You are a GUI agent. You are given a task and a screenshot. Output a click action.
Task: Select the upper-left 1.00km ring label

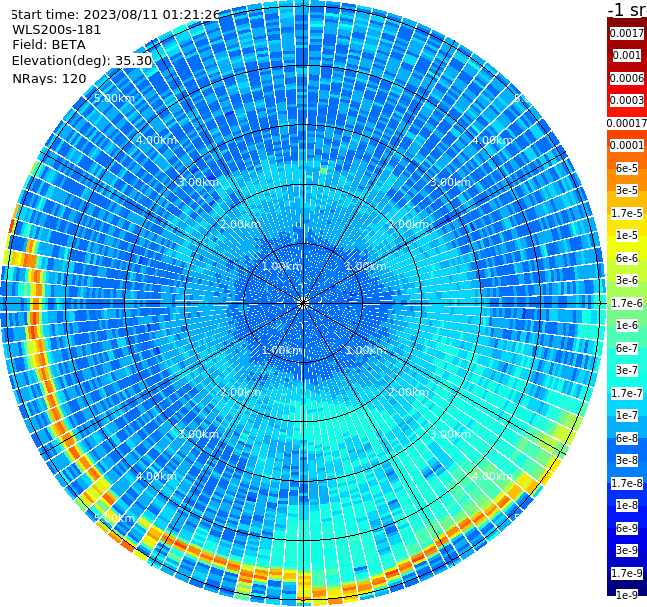tap(283, 266)
